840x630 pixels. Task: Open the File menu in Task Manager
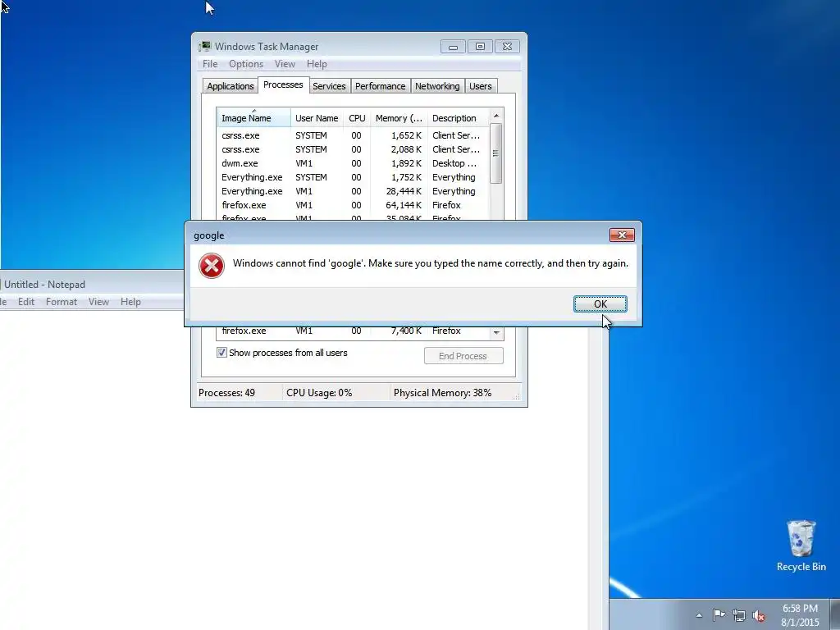pyautogui.click(x=210, y=64)
